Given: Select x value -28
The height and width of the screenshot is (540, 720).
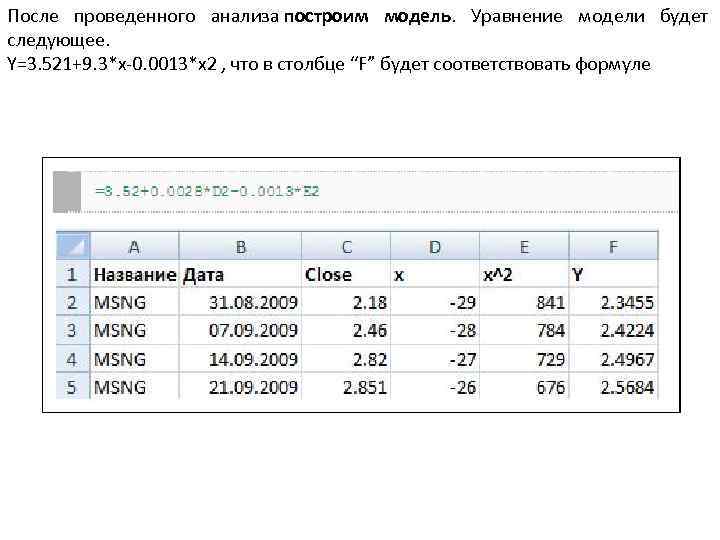Looking at the screenshot, I should (x=435, y=330).
